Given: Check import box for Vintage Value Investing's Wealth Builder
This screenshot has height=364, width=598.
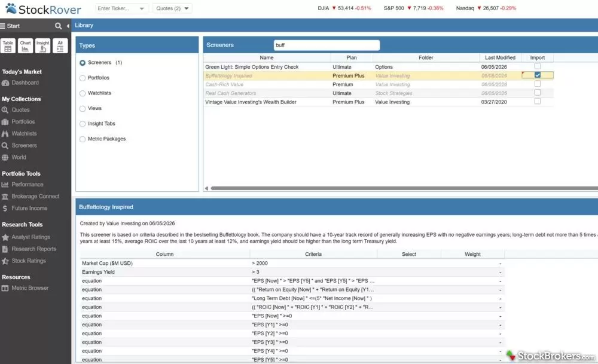Looking at the screenshot, I should point(538,102).
